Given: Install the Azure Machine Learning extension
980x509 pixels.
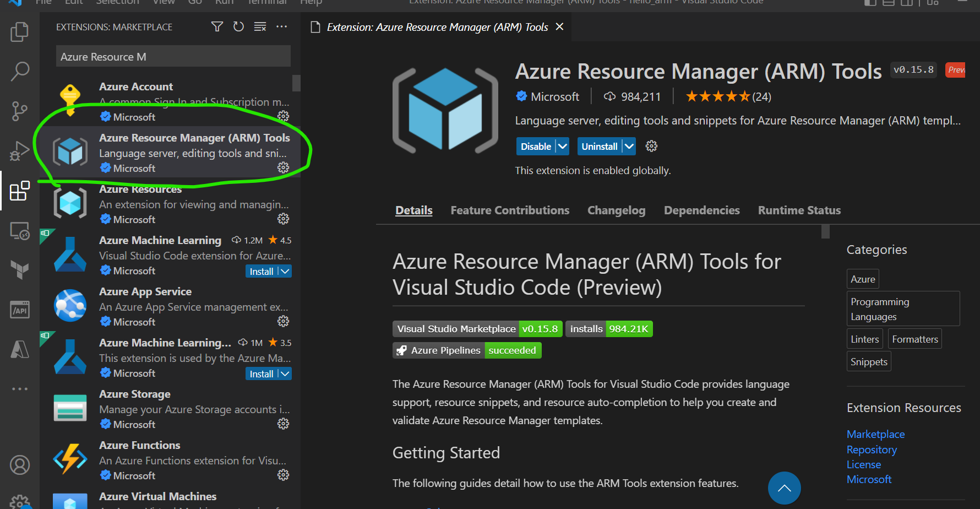Looking at the screenshot, I should pos(262,271).
